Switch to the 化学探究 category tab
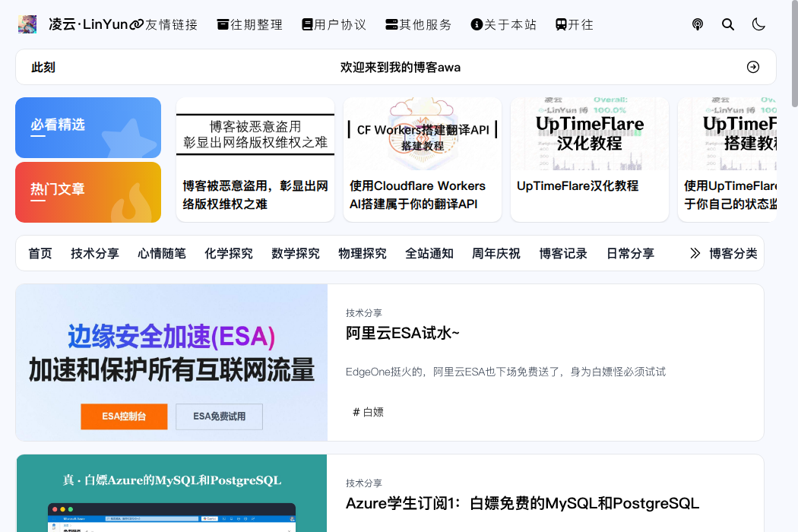The height and width of the screenshot is (532, 798). pos(229,253)
